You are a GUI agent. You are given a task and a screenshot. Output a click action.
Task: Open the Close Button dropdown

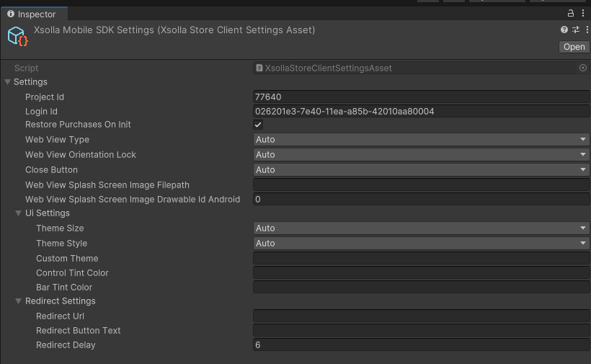[x=422, y=169]
